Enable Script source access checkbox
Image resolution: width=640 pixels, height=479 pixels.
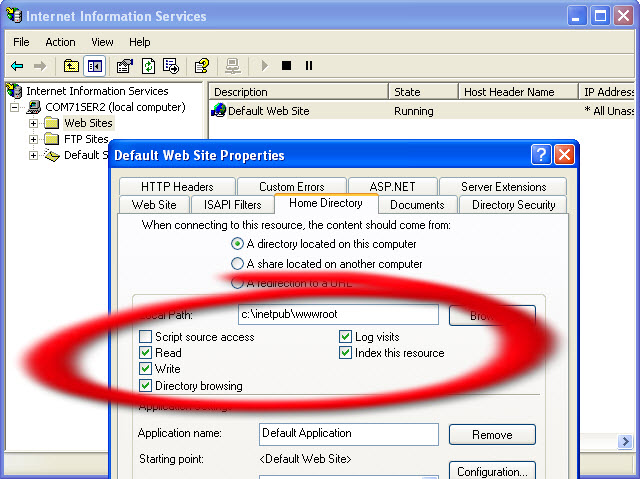click(145, 337)
